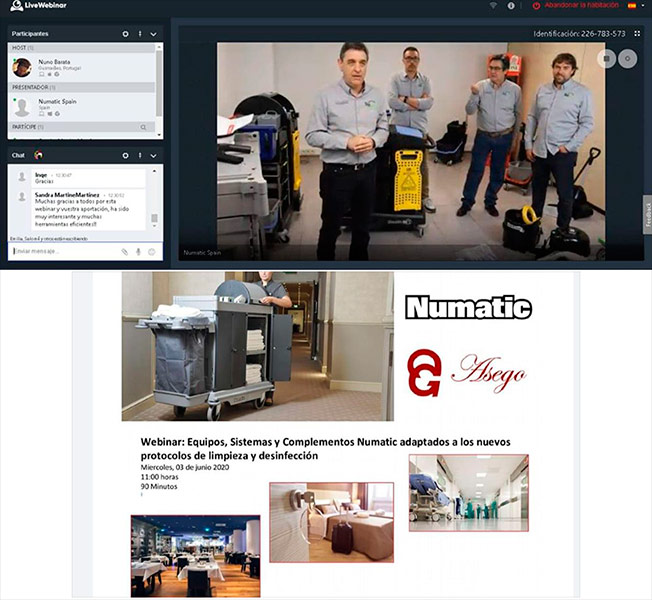652x600 pixels.
Task: Select the PRESENTADOR section header
Action: pyautogui.click(x=82, y=87)
